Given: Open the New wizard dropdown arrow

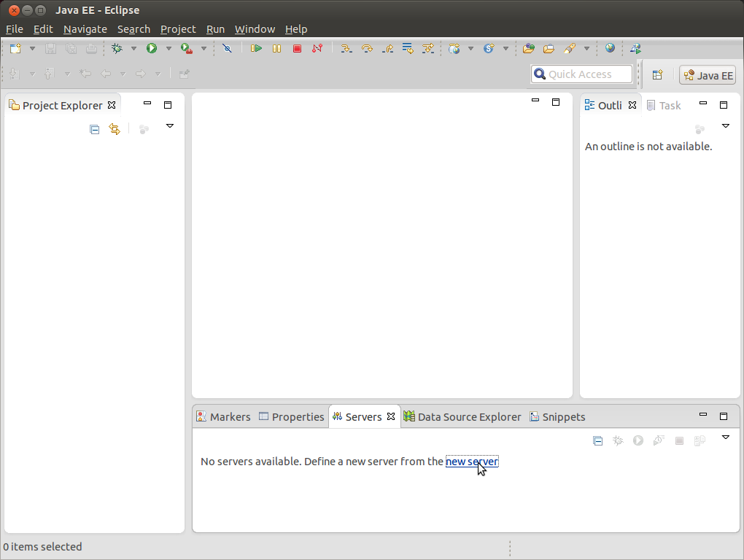Looking at the screenshot, I should coord(32,48).
